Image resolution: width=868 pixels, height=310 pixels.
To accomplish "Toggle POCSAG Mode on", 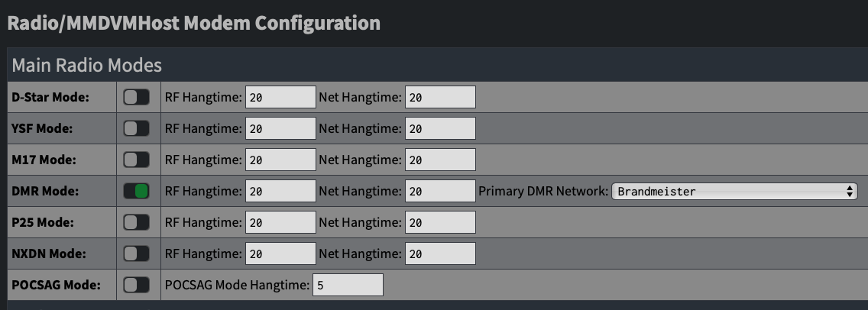I will point(137,285).
